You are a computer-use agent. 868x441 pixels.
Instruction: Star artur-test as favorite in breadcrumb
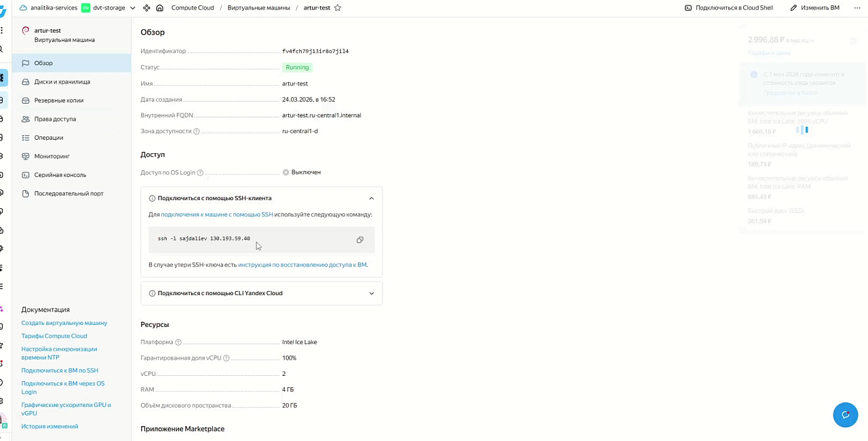(x=338, y=7)
